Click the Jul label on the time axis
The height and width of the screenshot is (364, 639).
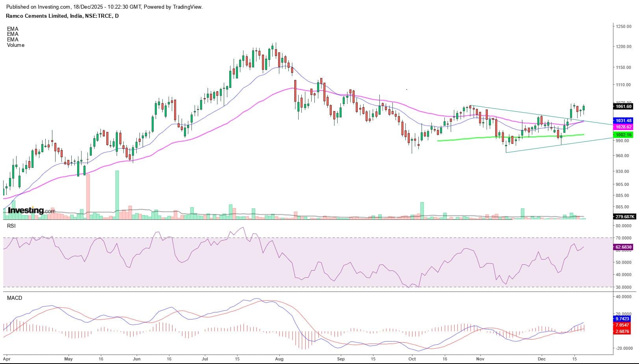point(205,359)
